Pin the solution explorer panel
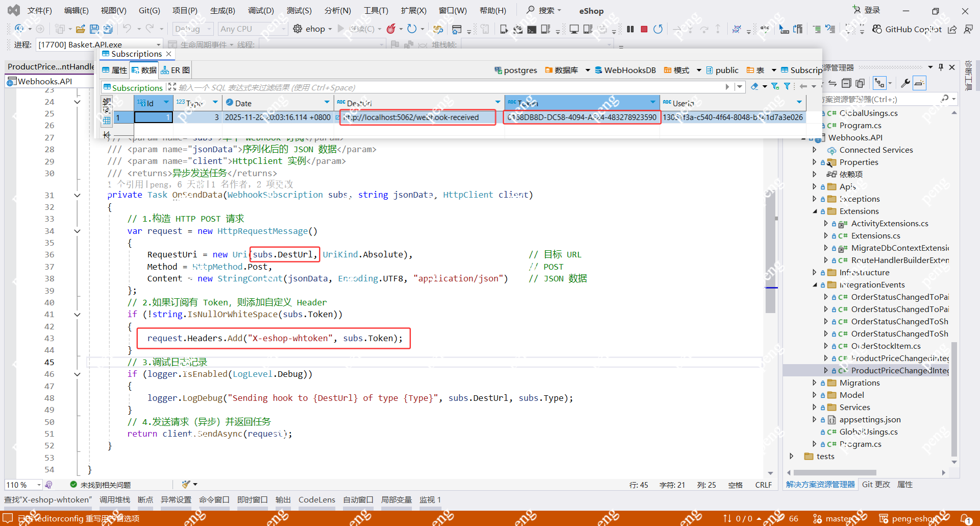980x526 pixels. coord(941,67)
